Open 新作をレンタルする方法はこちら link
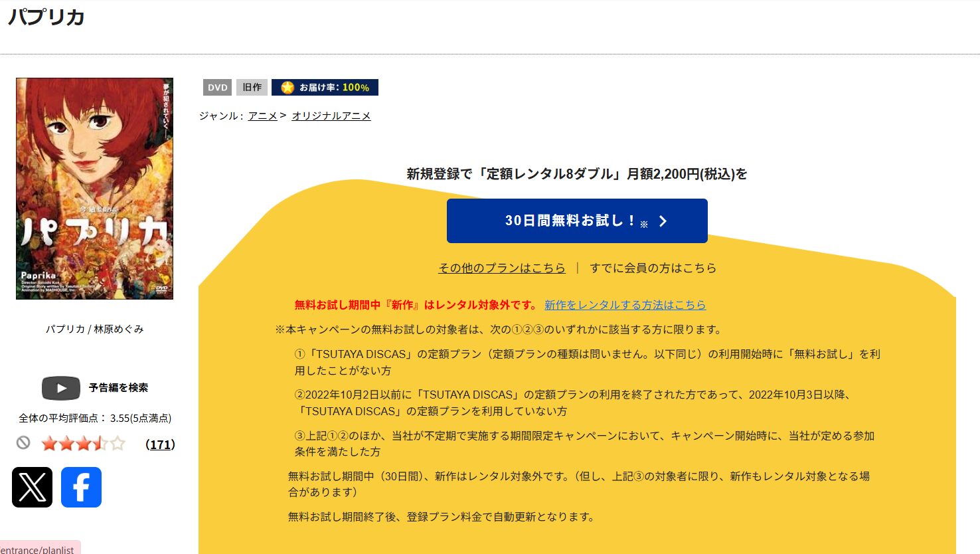The height and width of the screenshot is (554, 980). click(625, 305)
